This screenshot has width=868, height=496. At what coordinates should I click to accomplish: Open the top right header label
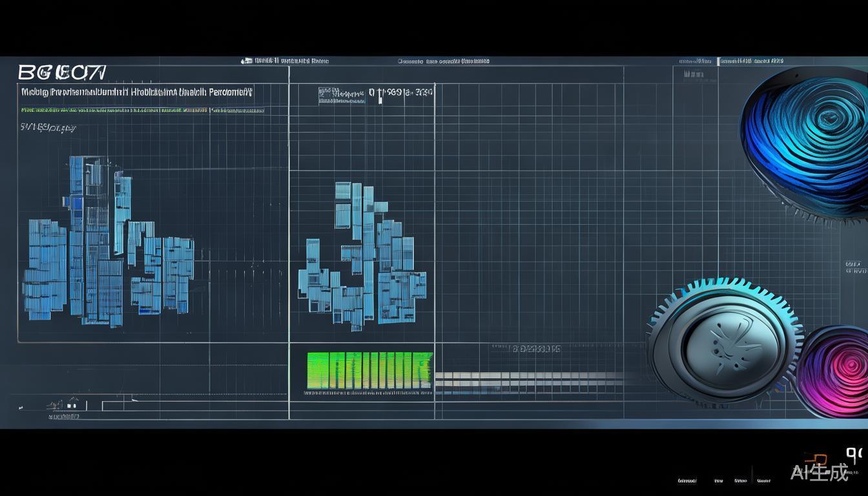752,61
